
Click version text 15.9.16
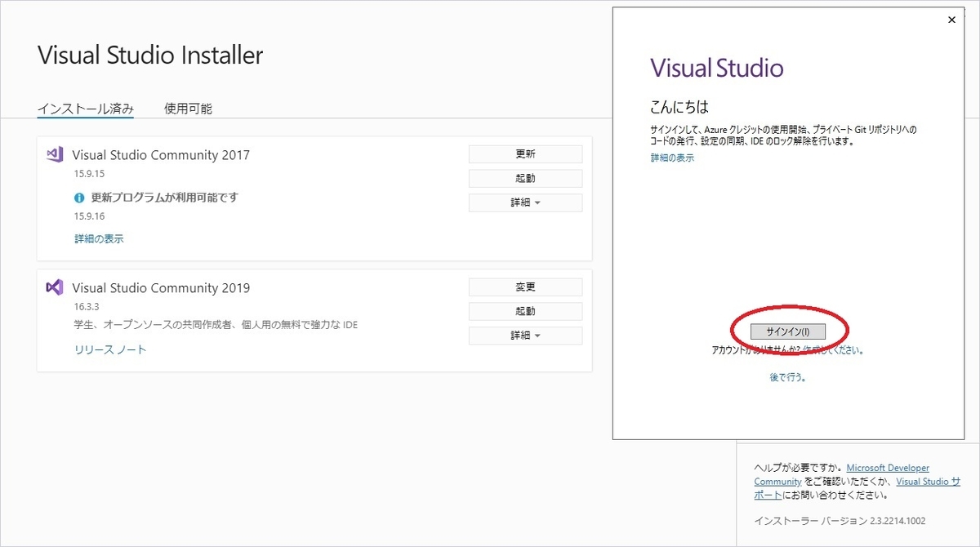coord(90,216)
